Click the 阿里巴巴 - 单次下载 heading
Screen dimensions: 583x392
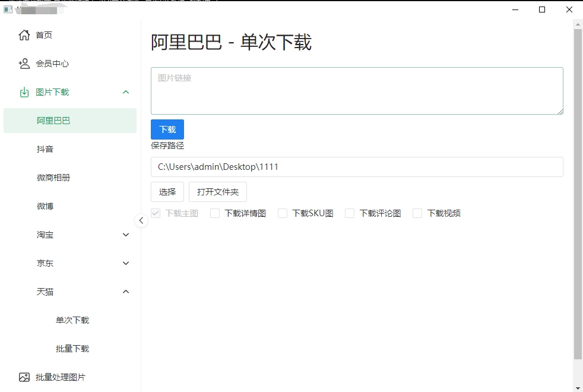(x=232, y=42)
